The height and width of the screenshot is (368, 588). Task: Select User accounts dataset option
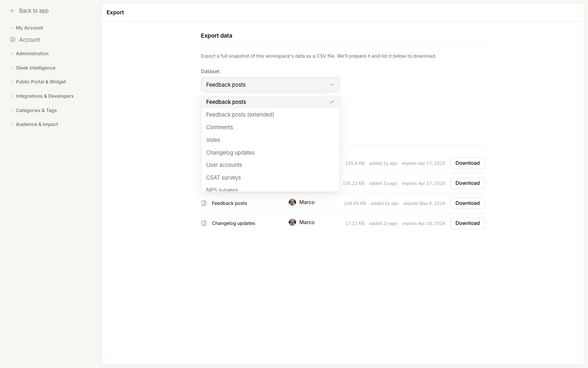pos(270,165)
